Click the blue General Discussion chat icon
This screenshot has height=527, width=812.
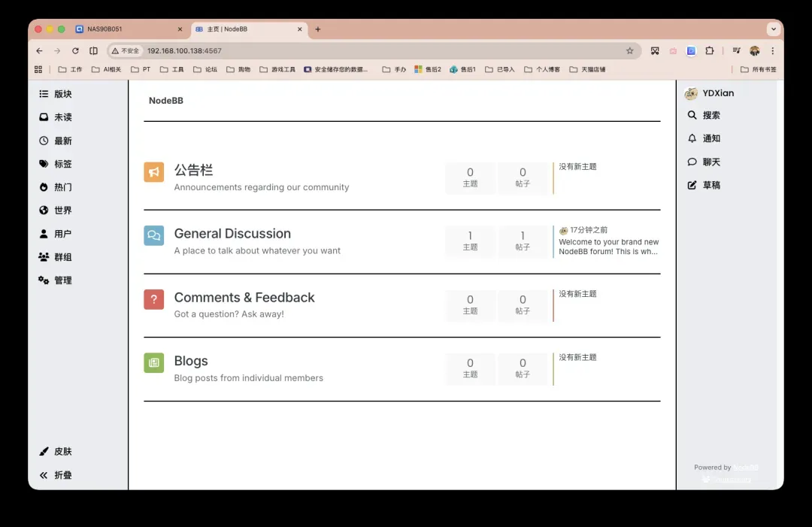153,235
